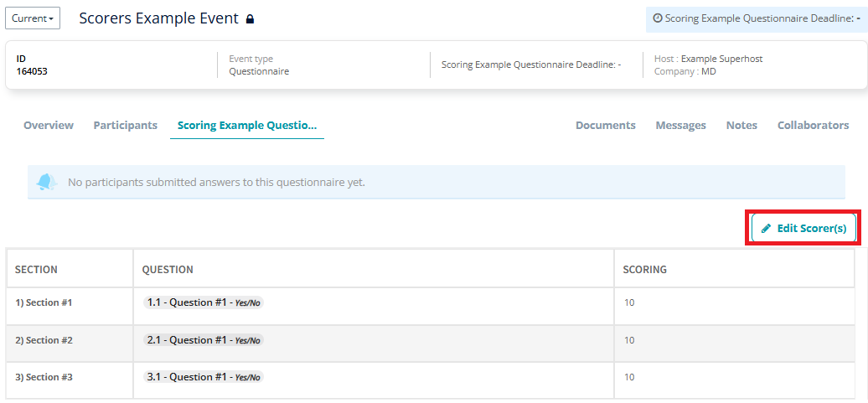
Task: Switch to the Overview tab
Action: point(49,125)
